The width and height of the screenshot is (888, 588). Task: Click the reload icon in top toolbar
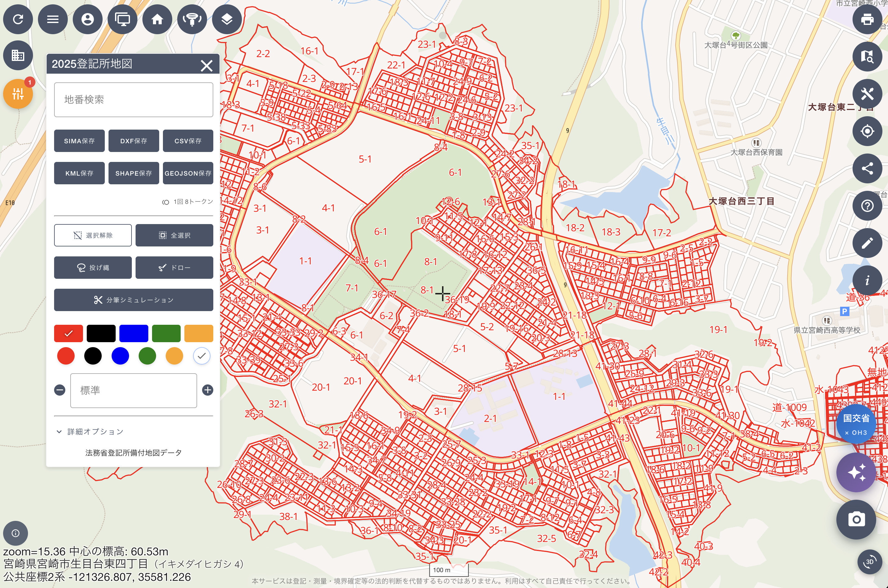[18, 20]
